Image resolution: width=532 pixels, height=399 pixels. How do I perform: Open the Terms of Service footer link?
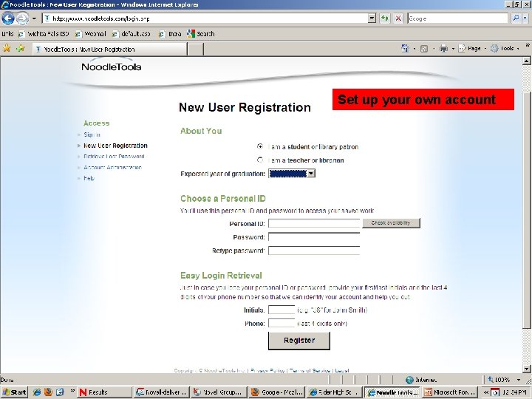click(310, 370)
